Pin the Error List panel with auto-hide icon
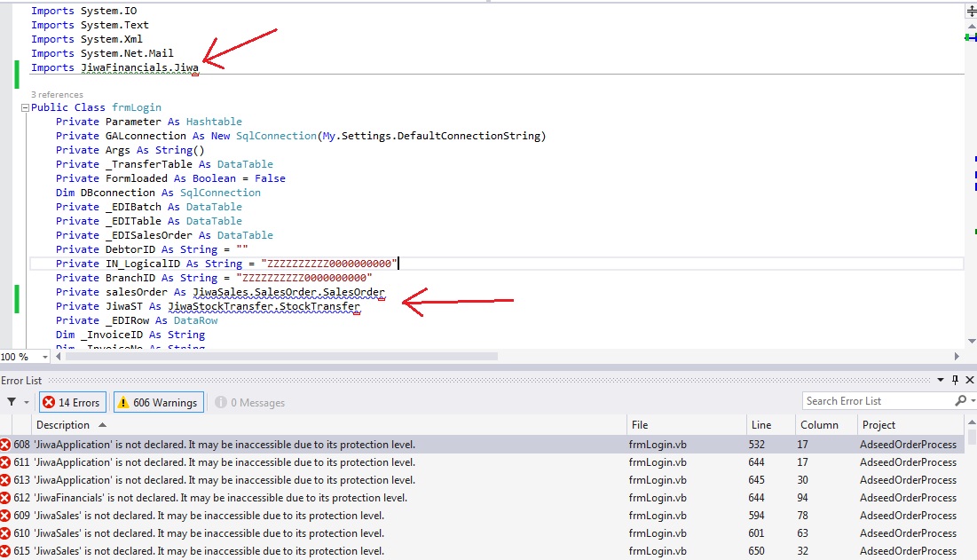977x560 pixels. 956,380
